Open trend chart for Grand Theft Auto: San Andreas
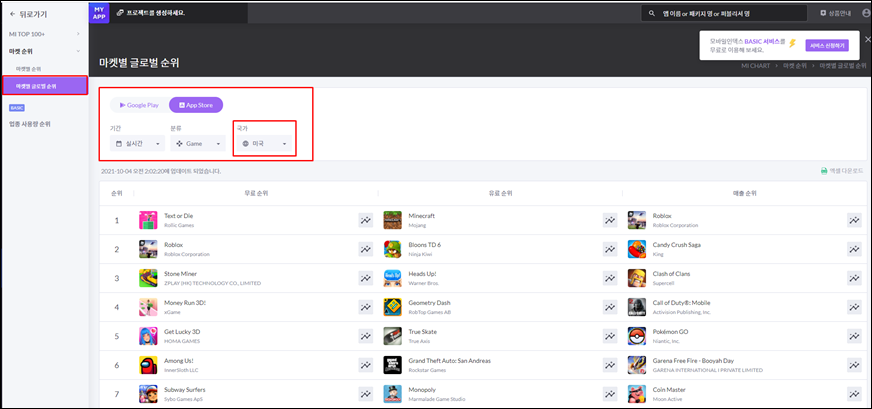The image size is (872, 409). [x=610, y=365]
